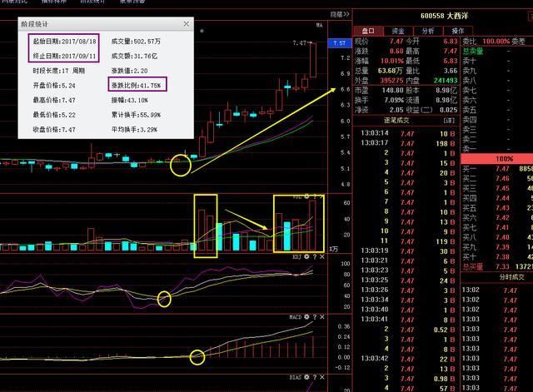Click the MACD panel help icon
Image resolution: width=533 pixels, height=392 pixels.
tap(314, 317)
